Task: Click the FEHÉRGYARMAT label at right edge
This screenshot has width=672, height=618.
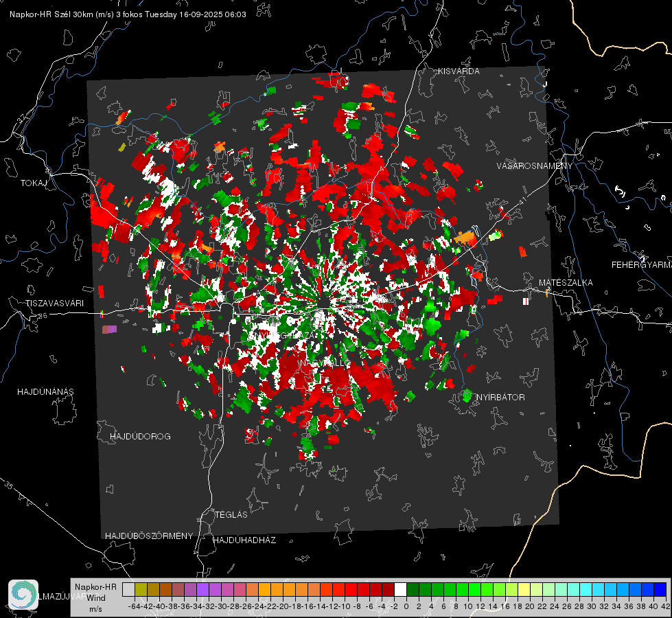Action: click(x=641, y=265)
